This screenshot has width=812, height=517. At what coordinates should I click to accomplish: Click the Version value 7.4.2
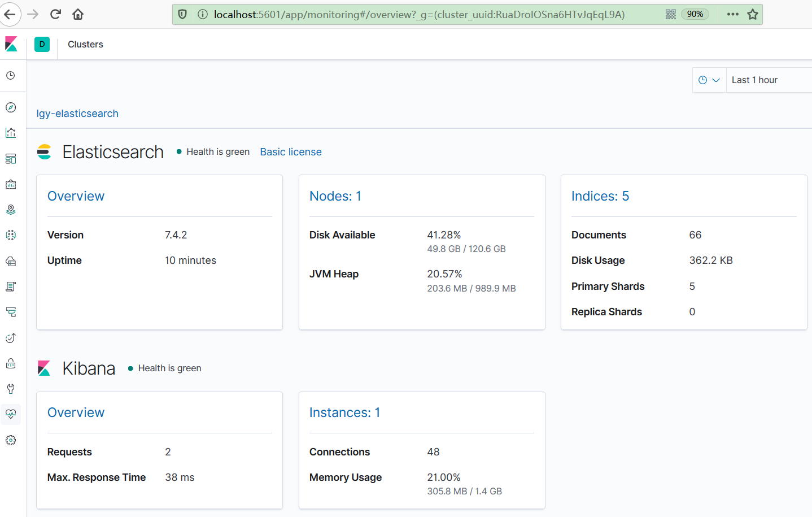[x=176, y=235]
